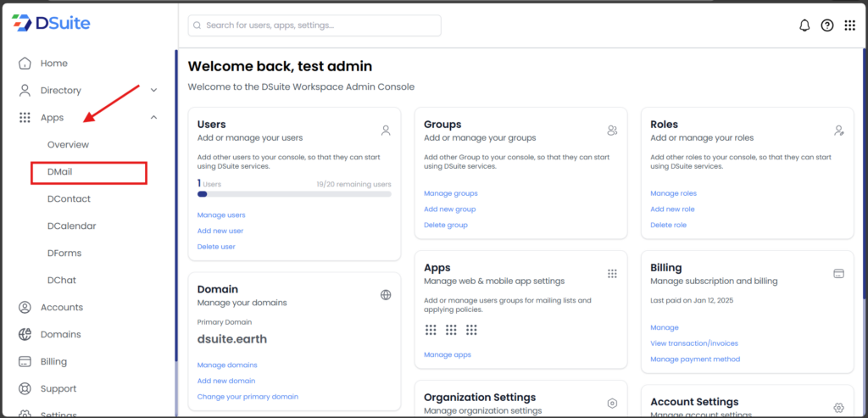This screenshot has width=868, height=418.
Task: Click the Groups card people icon
Action: pos(612,131)
